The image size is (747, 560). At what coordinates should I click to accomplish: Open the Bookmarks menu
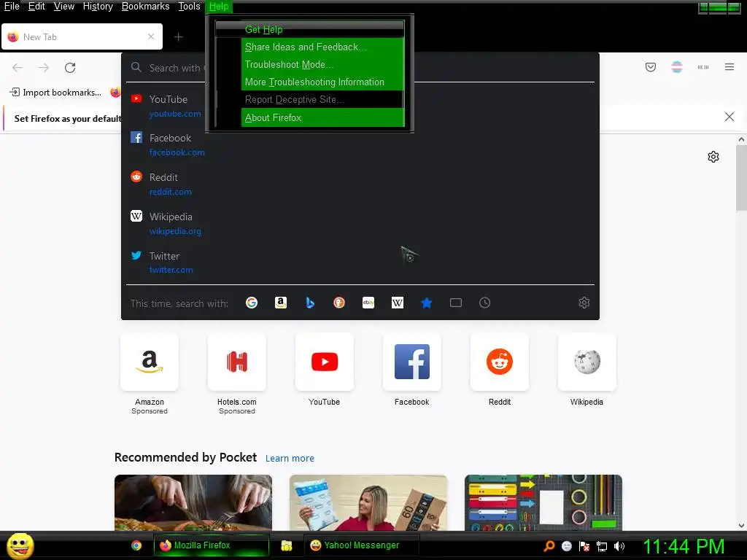[x=145, y=6]
